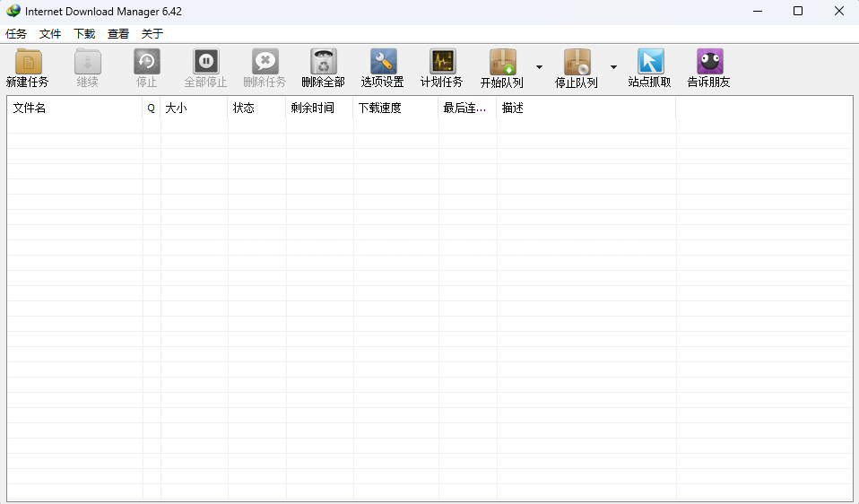Sort by the 大小 column header

195,108
